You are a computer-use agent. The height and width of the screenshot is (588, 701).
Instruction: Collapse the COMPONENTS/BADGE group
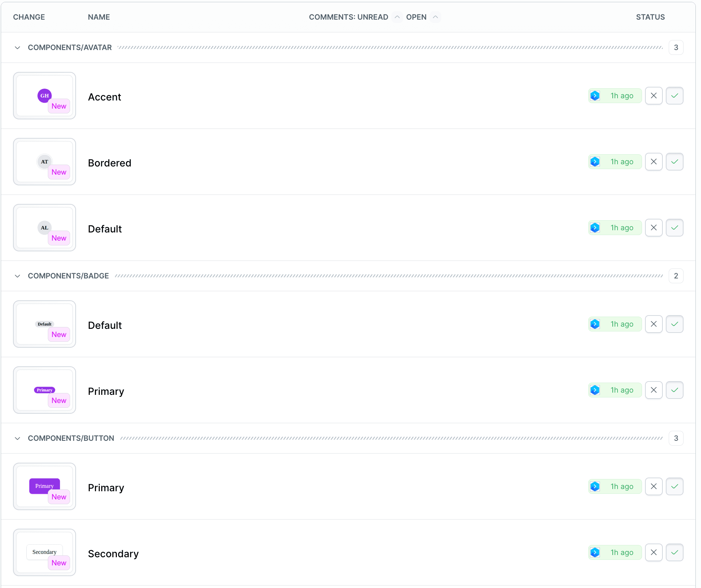click(17, 276)
